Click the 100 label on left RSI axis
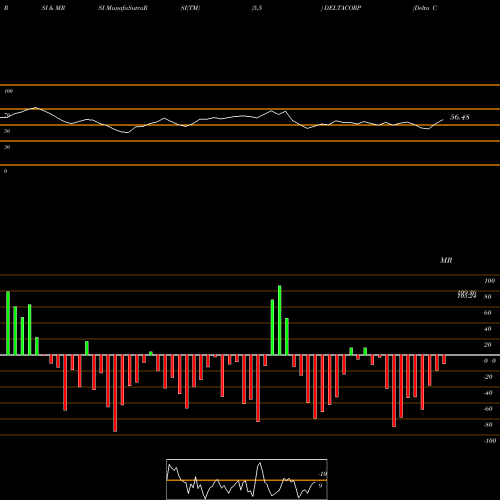Screen dimensions: 500x500 (8, 91)
